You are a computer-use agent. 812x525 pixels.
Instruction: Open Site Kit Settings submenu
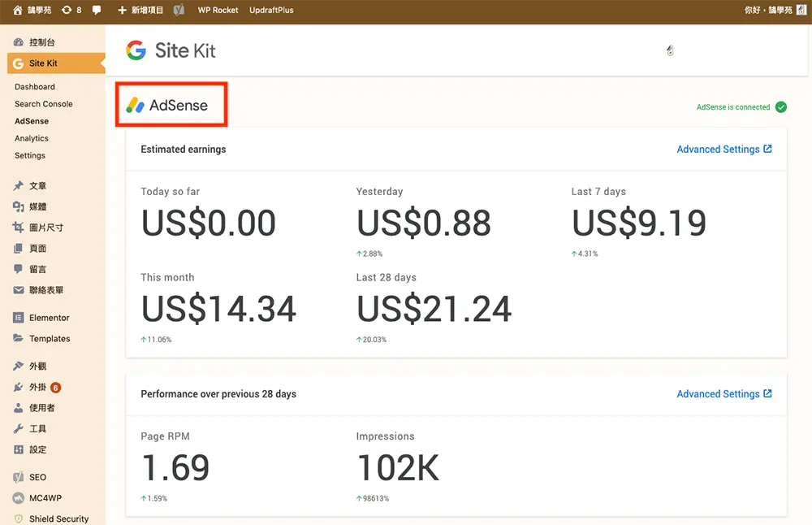30,155
